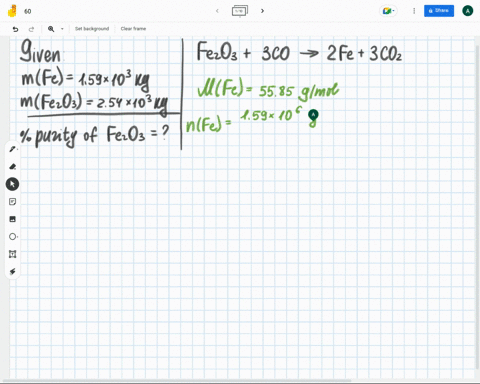Click the zoom magnifier icon
The width and height of the screenshot is (480, 384).
51,29
